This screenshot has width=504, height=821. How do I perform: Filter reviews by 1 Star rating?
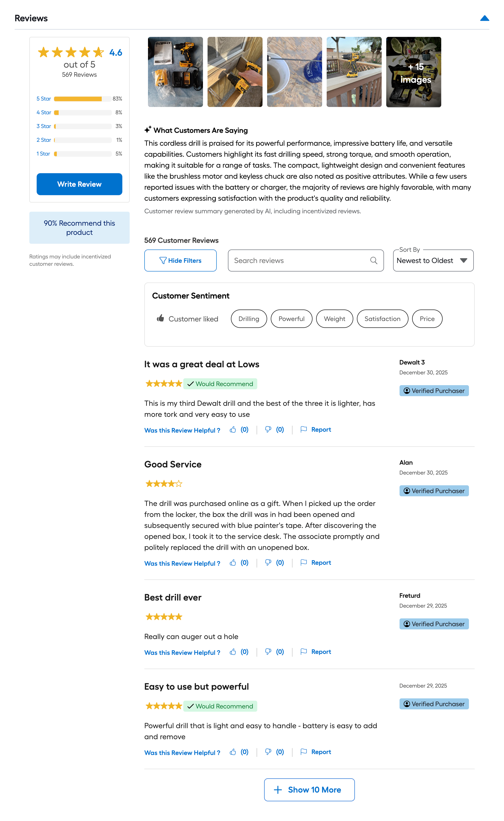click(x=43, y=154)
